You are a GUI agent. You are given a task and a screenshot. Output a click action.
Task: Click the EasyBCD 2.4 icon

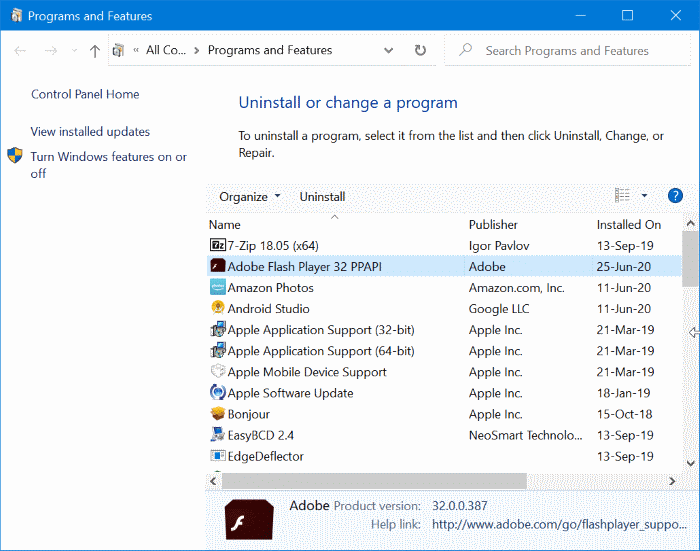pyautogui.click(x=217, y=434)
